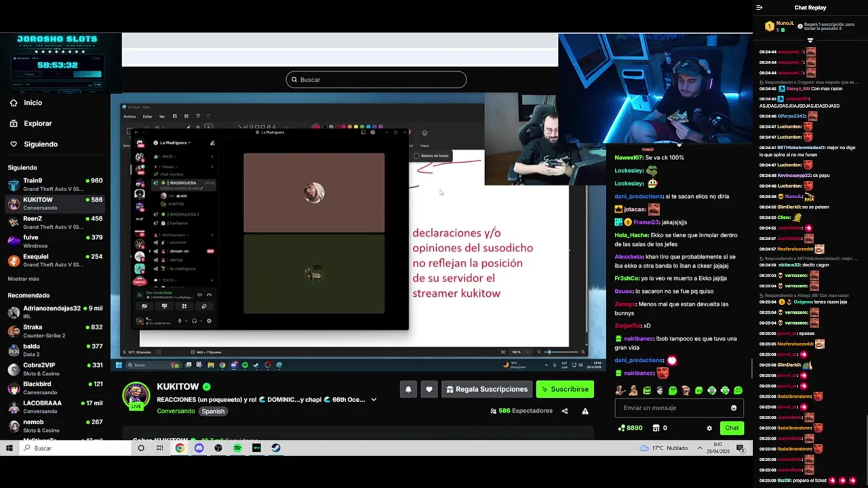Expand the stream title dropdown chevron

(x=374, y=400)
